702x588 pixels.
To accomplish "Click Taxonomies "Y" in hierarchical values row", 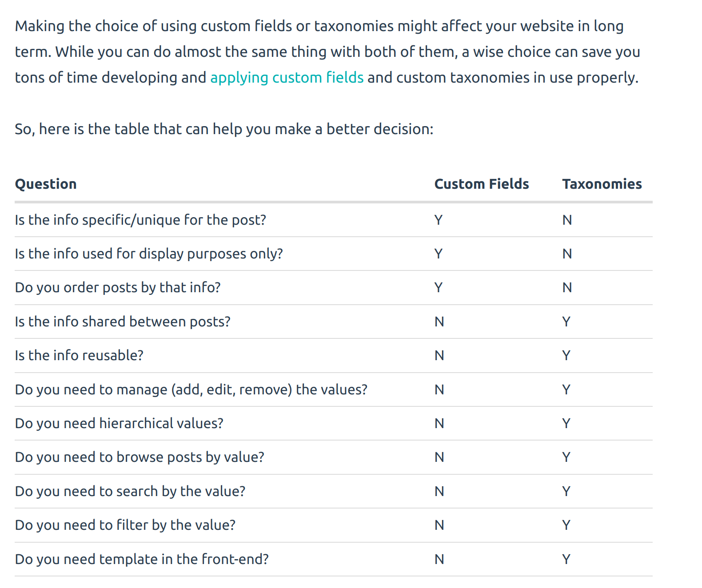I will (566, 424).
